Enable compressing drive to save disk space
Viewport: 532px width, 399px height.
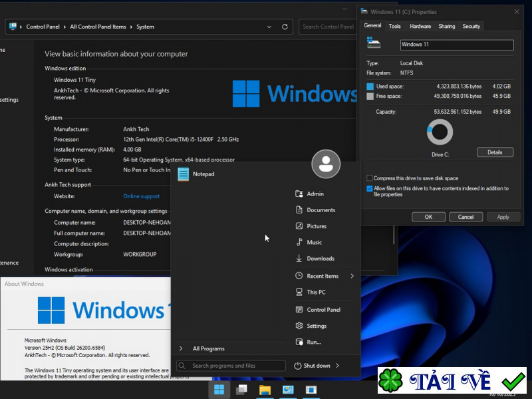[x=370, y=178]
